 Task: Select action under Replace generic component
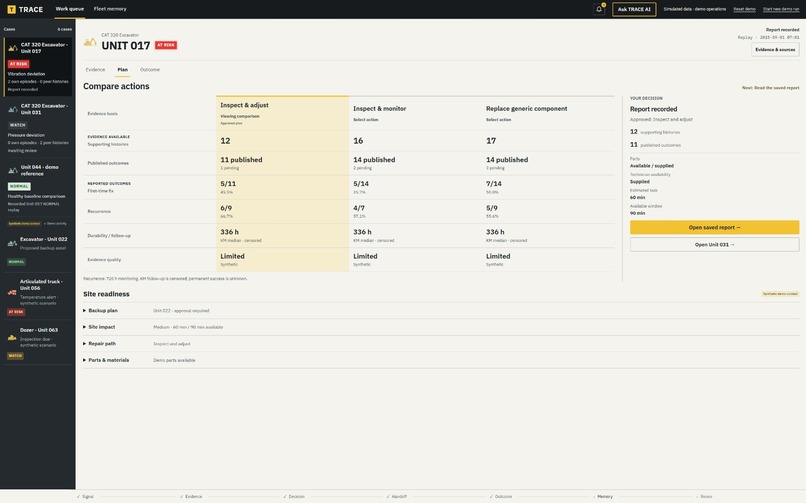(x=498, y=120)
